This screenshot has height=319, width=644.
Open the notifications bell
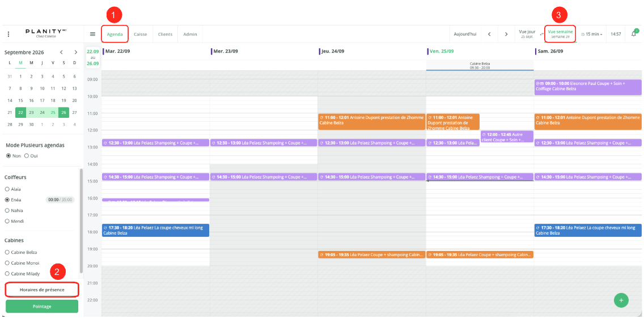634,33
